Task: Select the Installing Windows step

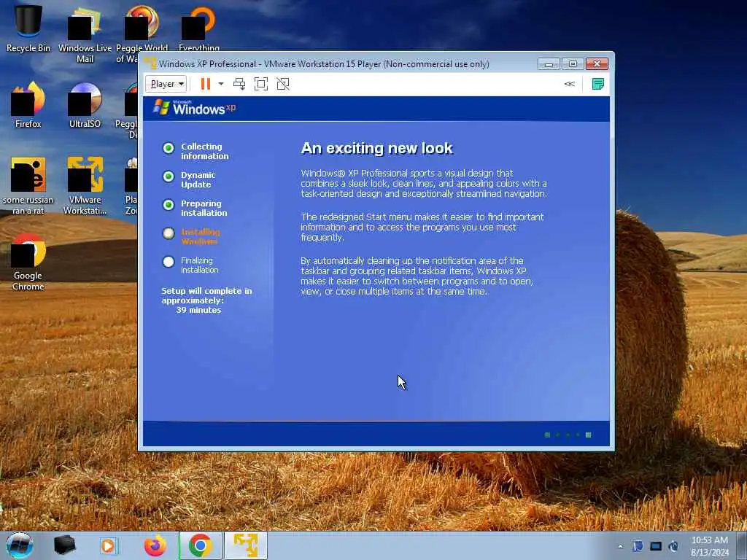Action: (x=191, y=236)
